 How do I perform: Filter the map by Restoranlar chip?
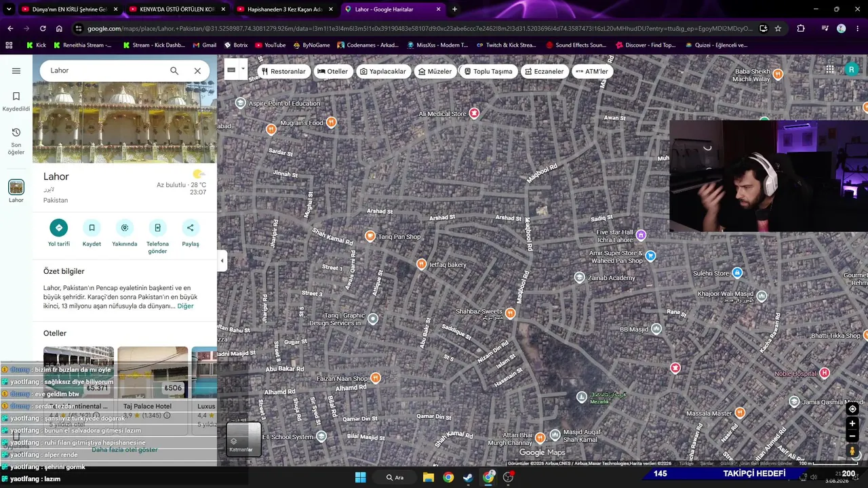pos(283,71)
